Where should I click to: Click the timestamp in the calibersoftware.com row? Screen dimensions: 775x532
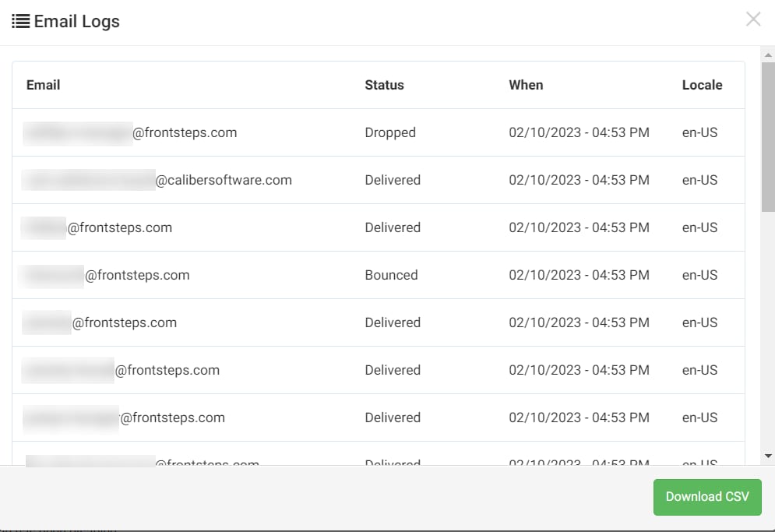(x=579, y=180)
